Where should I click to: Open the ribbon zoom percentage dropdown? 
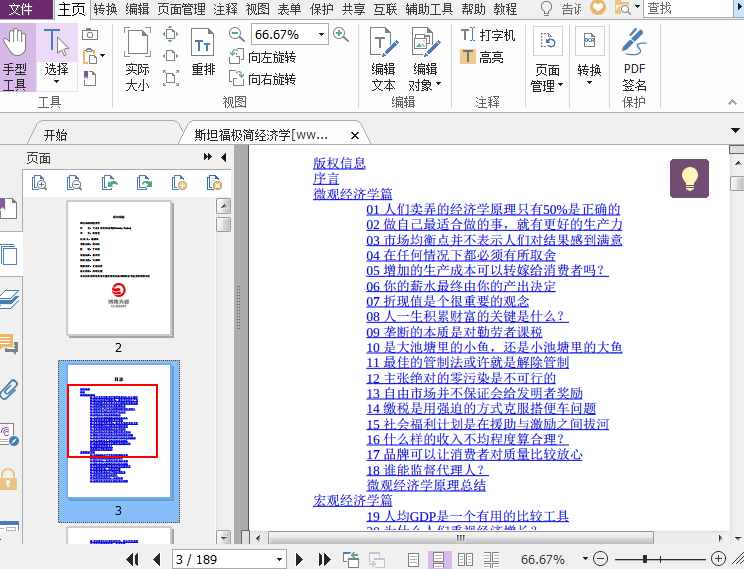pyautogui.click(x=321, y=34)
